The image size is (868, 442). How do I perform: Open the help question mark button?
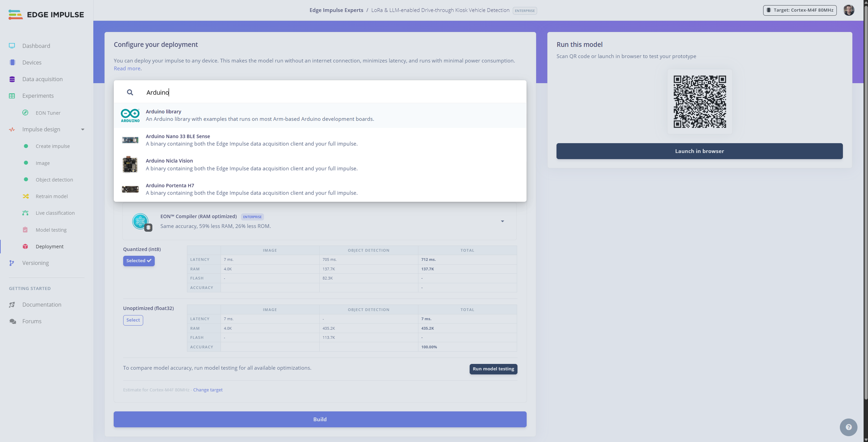848,427
